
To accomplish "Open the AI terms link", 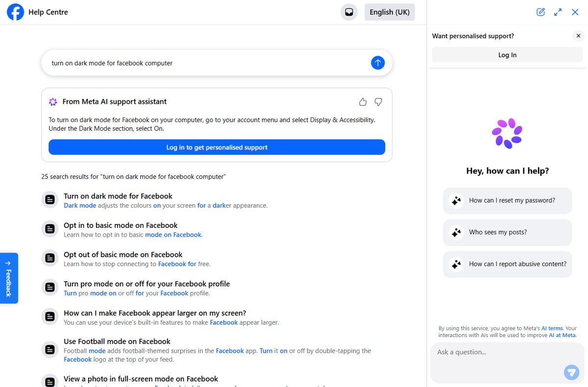I will [552, 328].
